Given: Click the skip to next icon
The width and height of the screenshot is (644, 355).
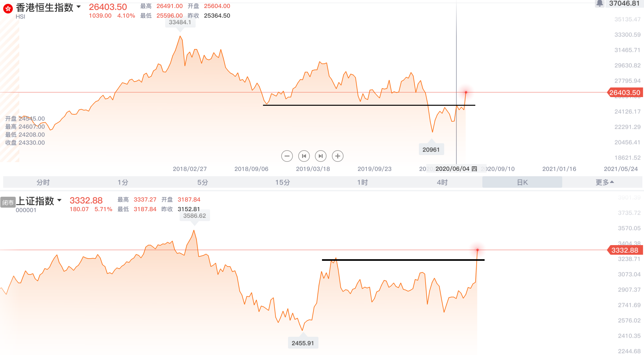Looking at the screenshot, I should (x=321, y=156).
